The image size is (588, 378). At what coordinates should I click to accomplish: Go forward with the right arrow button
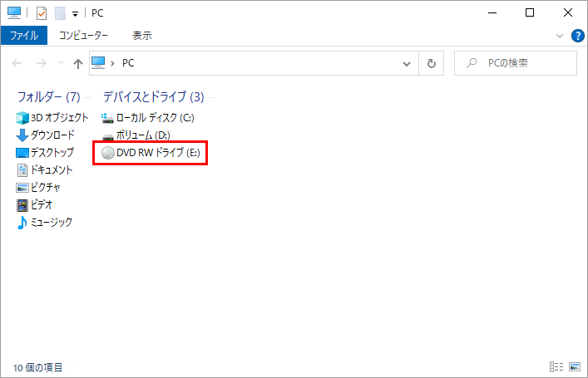(x=42, y=63)
